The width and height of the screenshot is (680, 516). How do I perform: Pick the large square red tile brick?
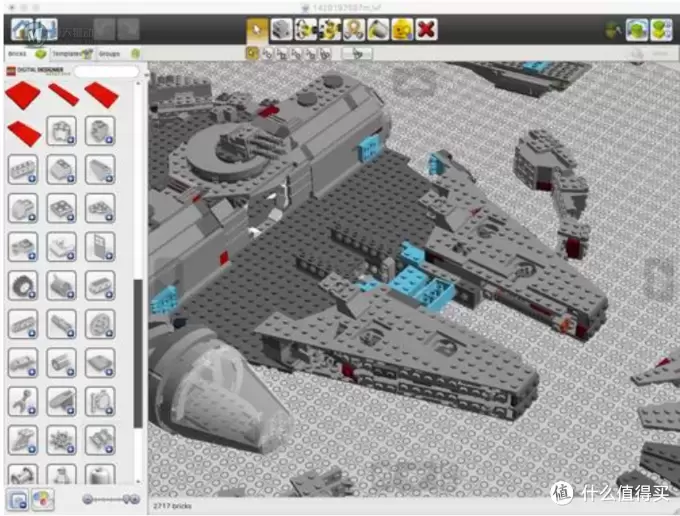tap(23, 95)
